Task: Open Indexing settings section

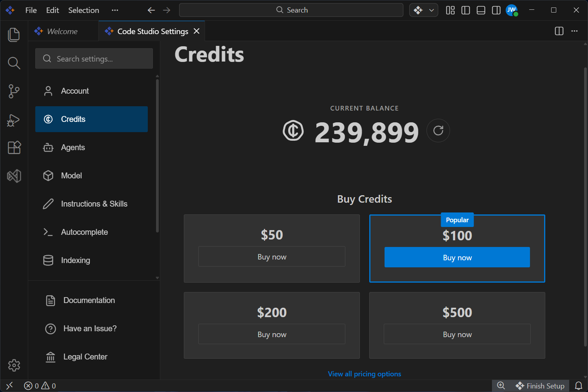Action: [x=91, y=260]
